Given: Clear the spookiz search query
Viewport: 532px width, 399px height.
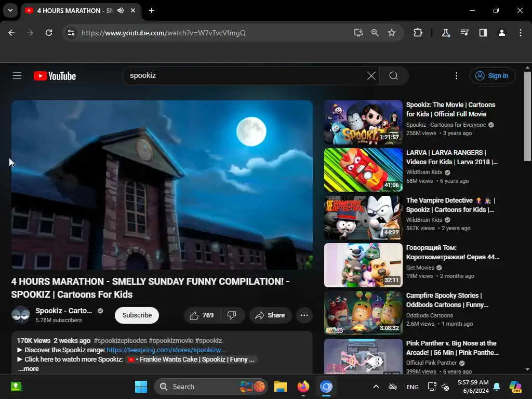Looking at the screenshot, I should coord(371,76).
